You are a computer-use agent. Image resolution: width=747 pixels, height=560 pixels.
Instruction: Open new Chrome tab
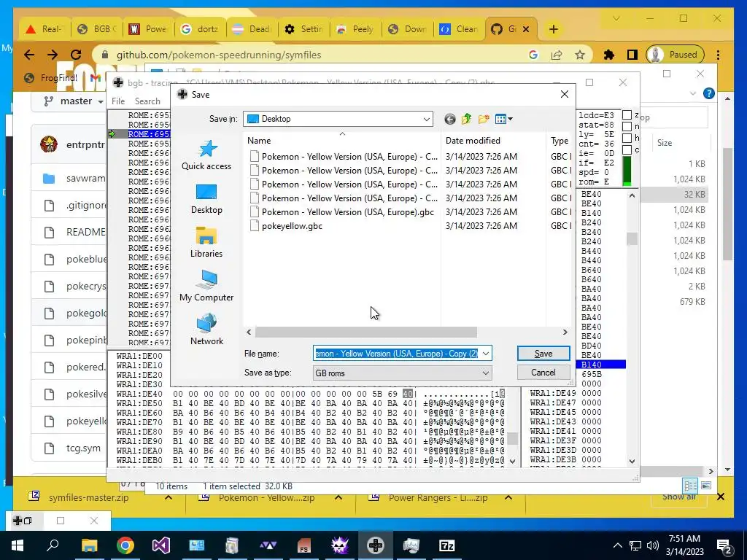tap(553, 29)
